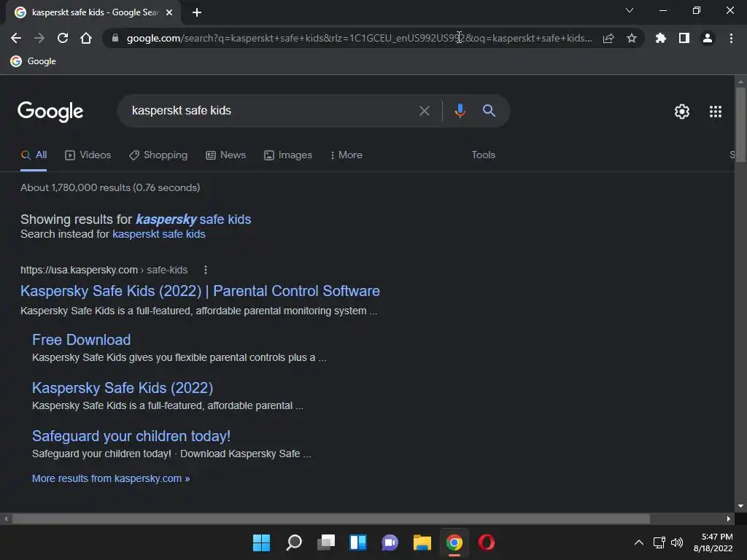Open the volume control in system tray
This screenshot has width=747, height=560.
(676, 542)
